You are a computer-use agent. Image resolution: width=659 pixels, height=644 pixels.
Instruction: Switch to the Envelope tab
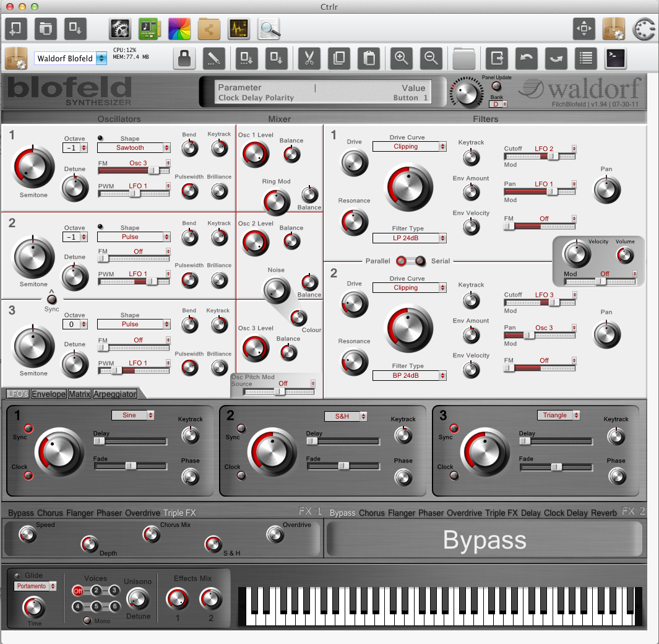(49, 394)
